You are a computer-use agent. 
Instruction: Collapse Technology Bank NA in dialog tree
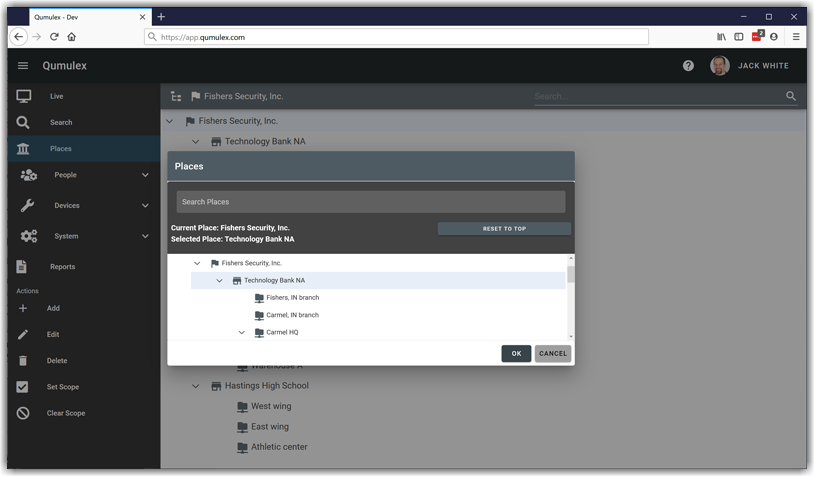click(219, 281)
